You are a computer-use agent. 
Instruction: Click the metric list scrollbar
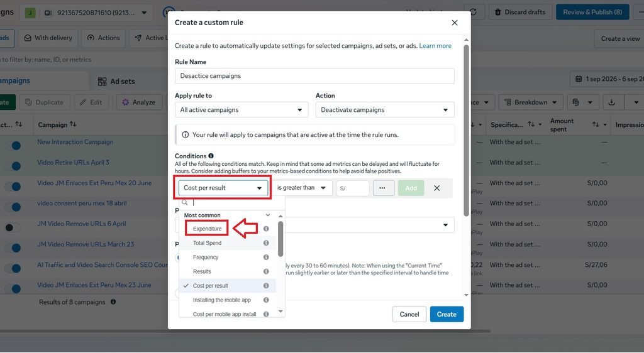pos(280,239)
